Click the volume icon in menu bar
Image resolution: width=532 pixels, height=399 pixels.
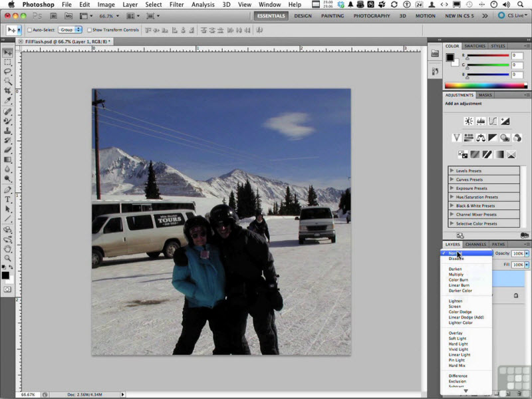506,5
